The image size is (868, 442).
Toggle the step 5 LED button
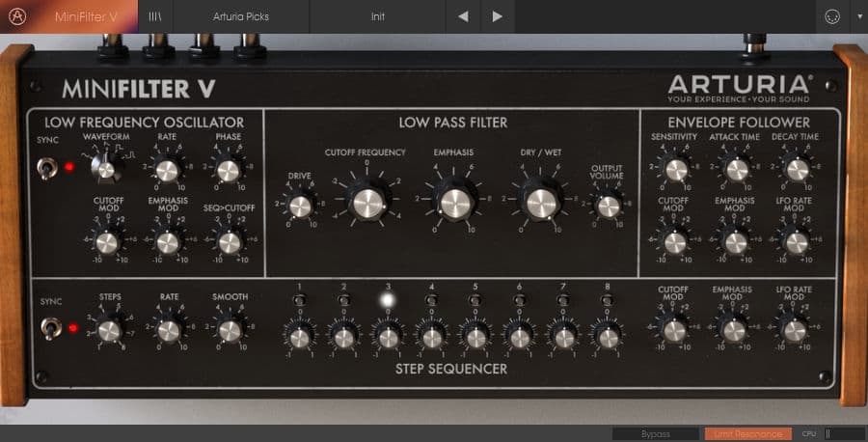(475, 300)
